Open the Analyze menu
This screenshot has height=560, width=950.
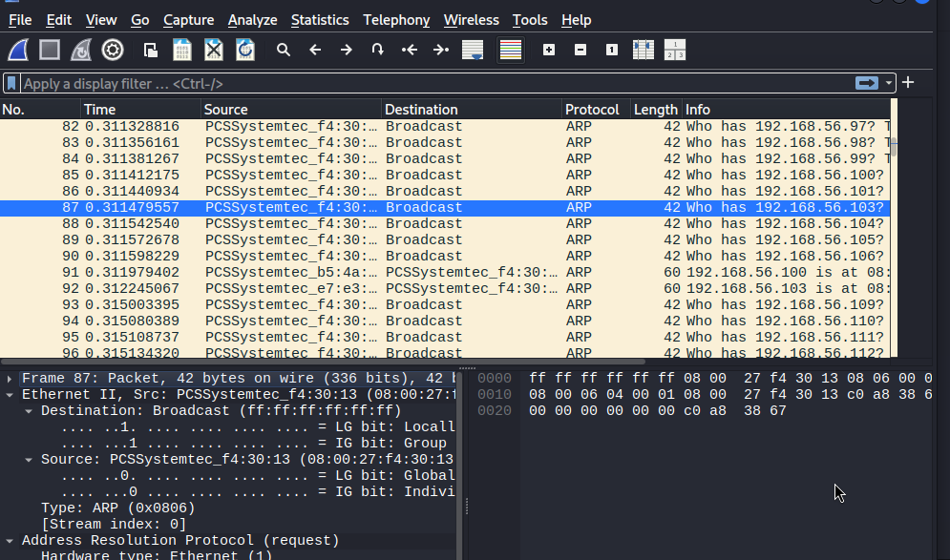[253, 20]
